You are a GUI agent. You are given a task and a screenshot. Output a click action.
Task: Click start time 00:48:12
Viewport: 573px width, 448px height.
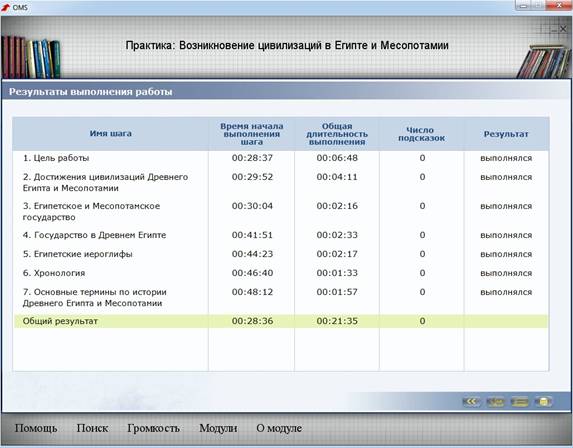(252, 292)
